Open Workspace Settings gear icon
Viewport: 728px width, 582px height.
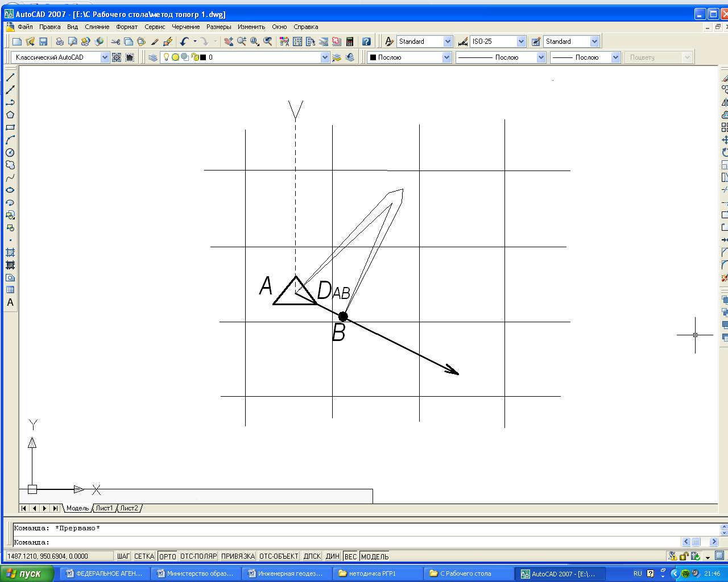pos(117,57)
